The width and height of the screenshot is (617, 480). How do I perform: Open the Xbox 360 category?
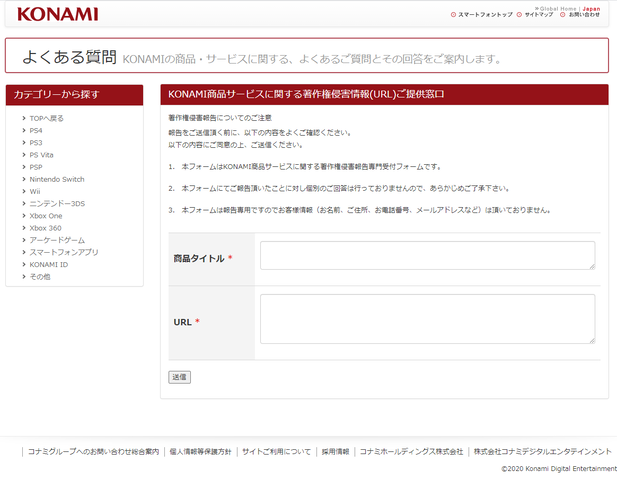click(46, 228)
